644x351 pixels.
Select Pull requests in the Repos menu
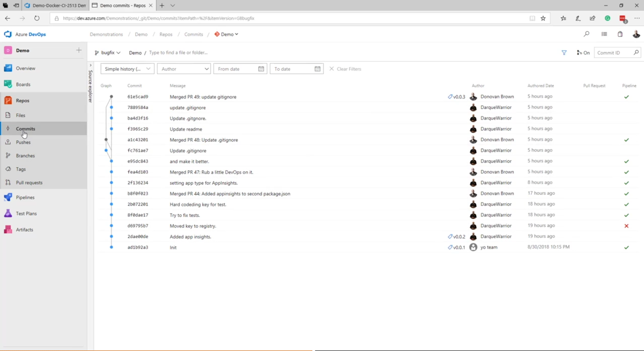(43, 183)
